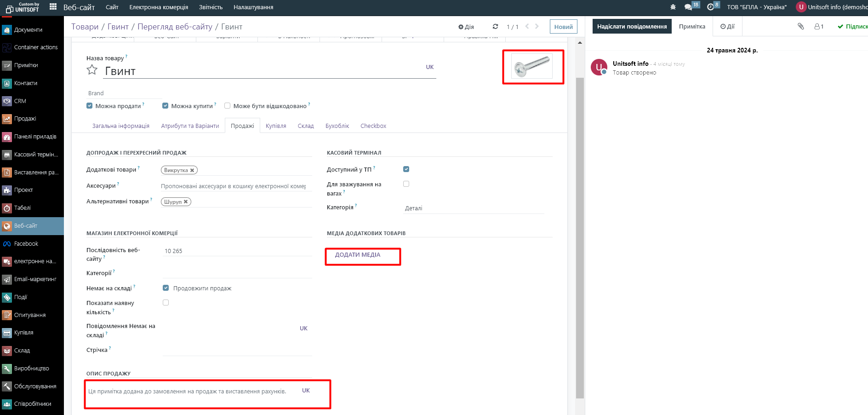
Task: Click the ДОДАТИ МЕДІА button
Action: pos(358,255)
